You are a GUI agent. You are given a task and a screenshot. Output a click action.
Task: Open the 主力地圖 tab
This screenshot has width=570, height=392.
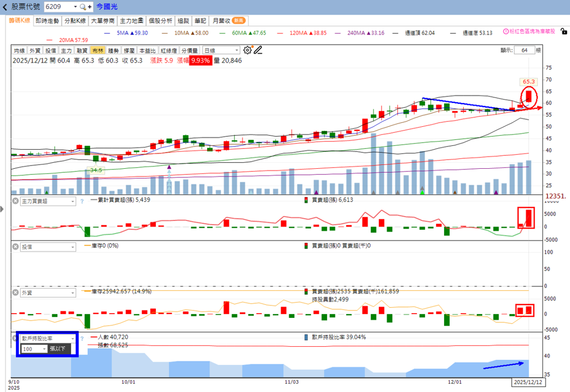(131, 21)
